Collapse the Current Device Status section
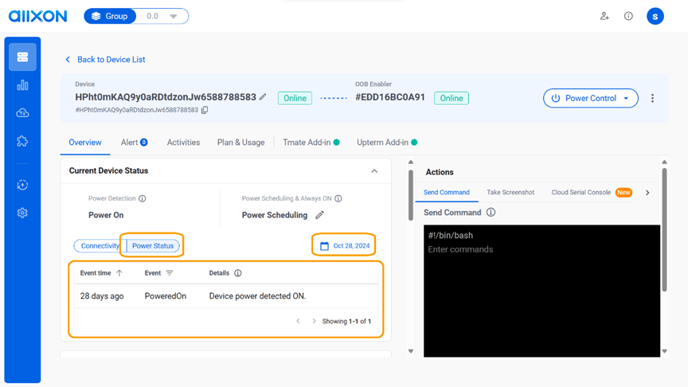Screen dimensions: 688x387 (374, 171)
